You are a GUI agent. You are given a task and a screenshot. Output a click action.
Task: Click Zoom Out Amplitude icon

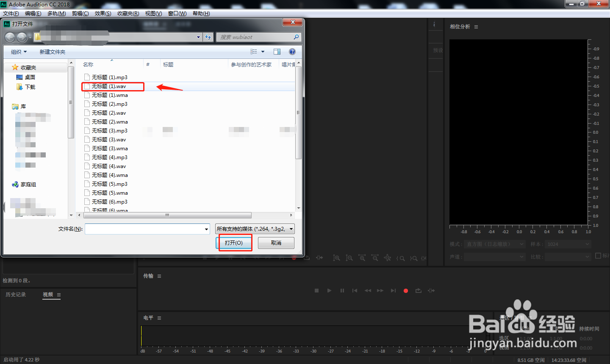point(349,258)
